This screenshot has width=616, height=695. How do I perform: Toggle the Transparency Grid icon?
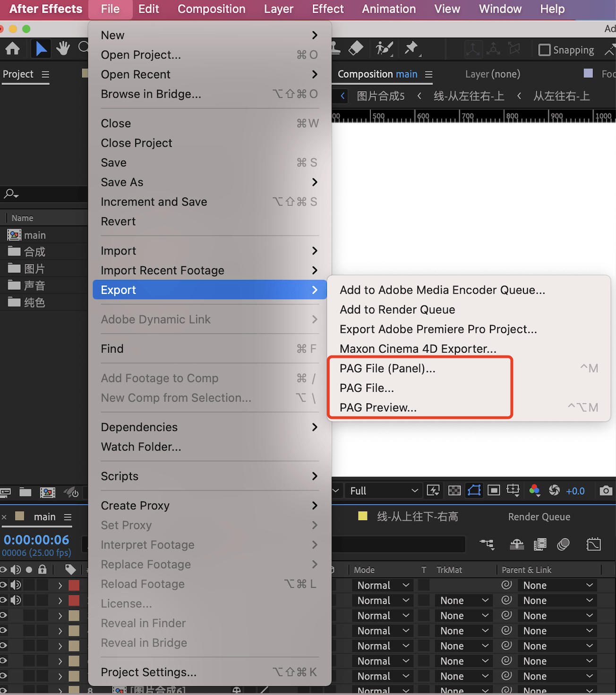pyautogui.click(x=454, y=491)
